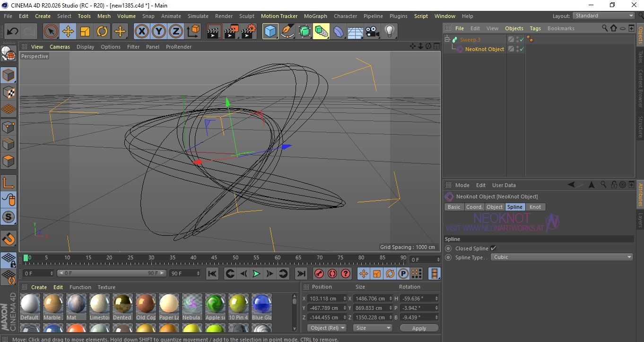This screenshot has width=644, height=342.
Task: Activate the Rotate tool in top toolbar
Action: (x=102, y=32)
